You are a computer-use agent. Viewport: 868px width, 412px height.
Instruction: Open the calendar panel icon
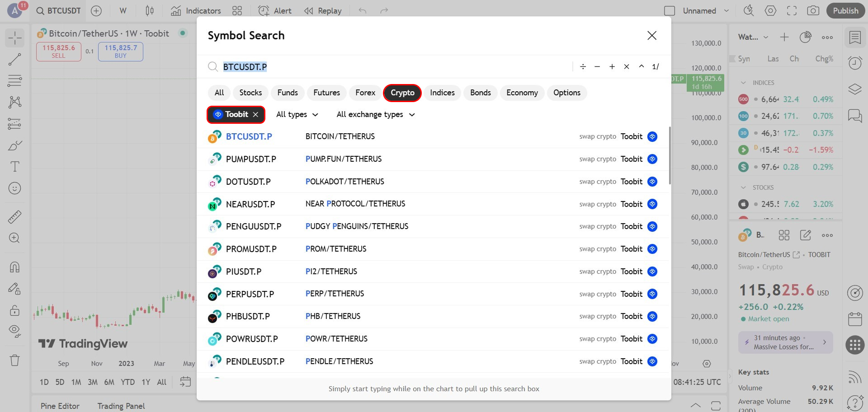tap(855, 319)
